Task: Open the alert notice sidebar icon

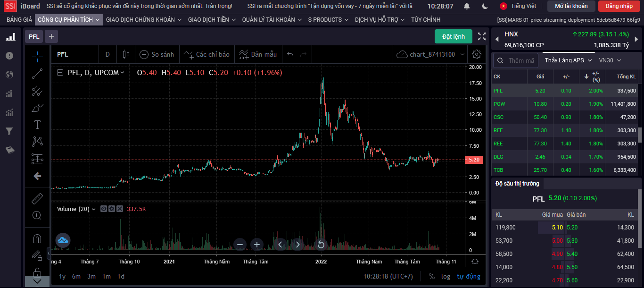Action: coord(9,56)
